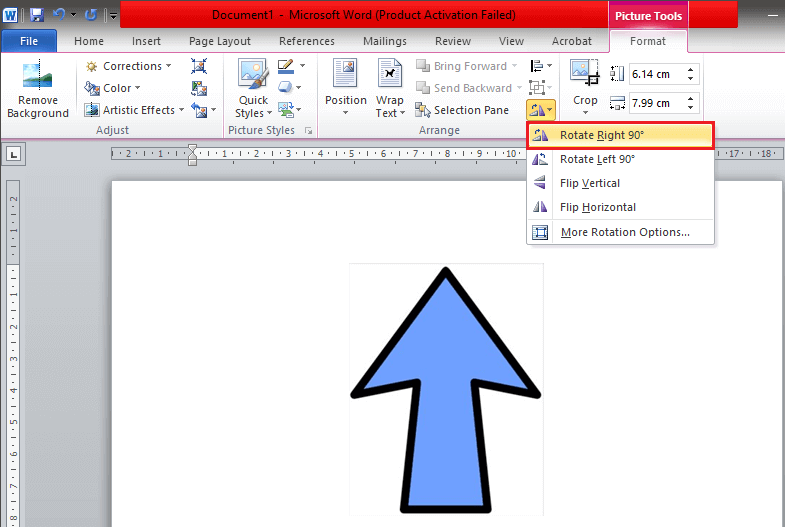Viewport: 785px width, 527px height.
Task: Select the blue arrow picture
Action: click(x=446, y=400)
